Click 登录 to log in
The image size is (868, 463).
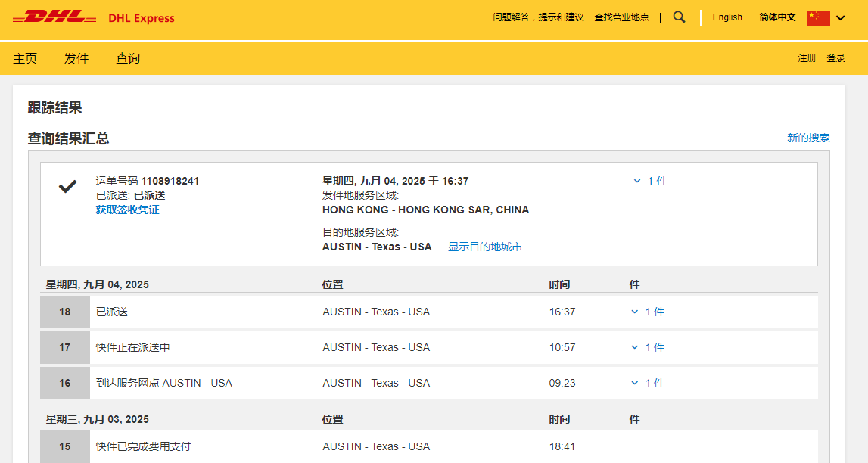pyautogui.click(x=835, y=58)
